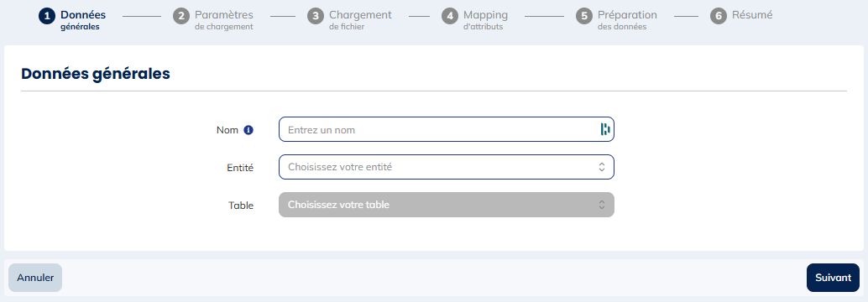Image resolution: width=868 pixels, height=302 pixels.
Task: Go to Mapping d'attributs step
Action: pyautogui.click(x=485, y=20)
